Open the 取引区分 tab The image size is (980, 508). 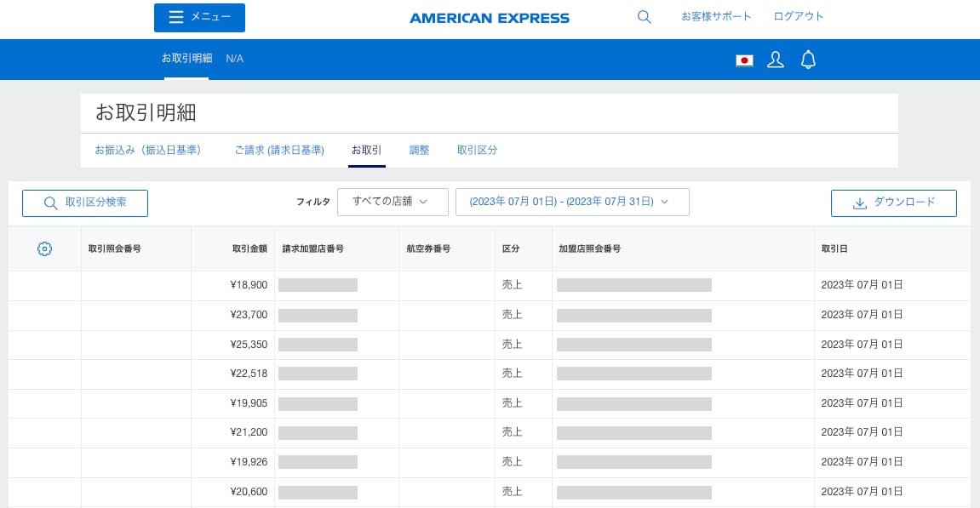point(477,150)
